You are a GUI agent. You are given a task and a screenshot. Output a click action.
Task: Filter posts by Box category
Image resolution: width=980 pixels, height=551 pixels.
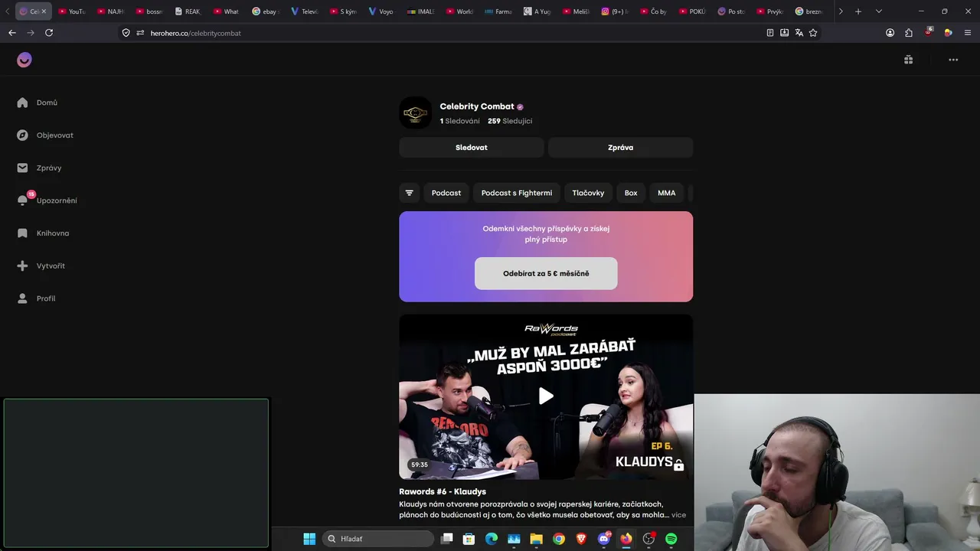point(631,193)
